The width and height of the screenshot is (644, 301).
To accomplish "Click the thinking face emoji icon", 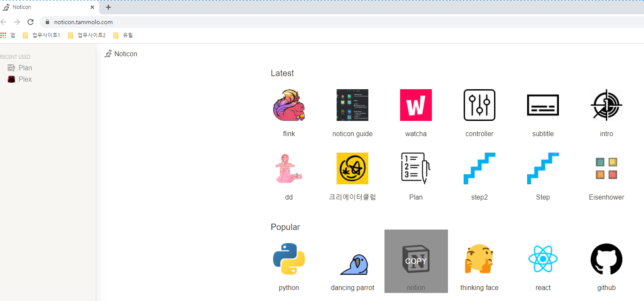I will point(479,259).
